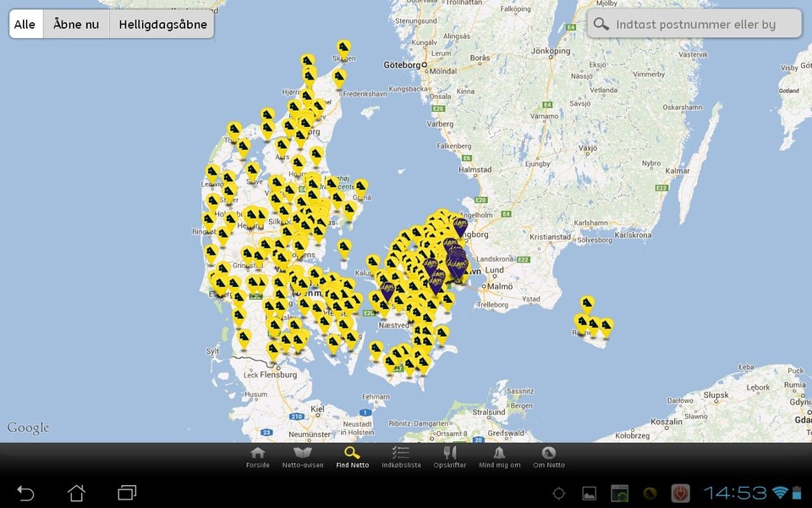Open the 14:53 clock status area
812x508 pixels.
[735, 493]
